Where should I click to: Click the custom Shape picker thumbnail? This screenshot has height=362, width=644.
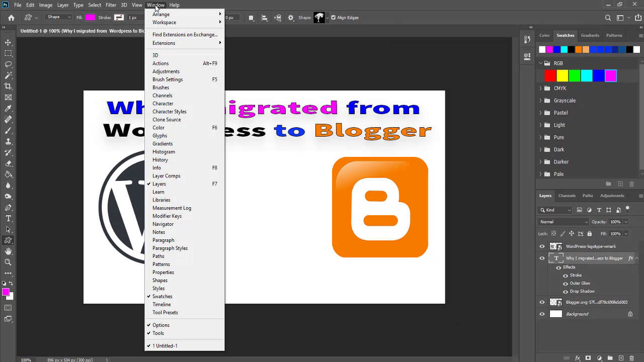(319, 18)
